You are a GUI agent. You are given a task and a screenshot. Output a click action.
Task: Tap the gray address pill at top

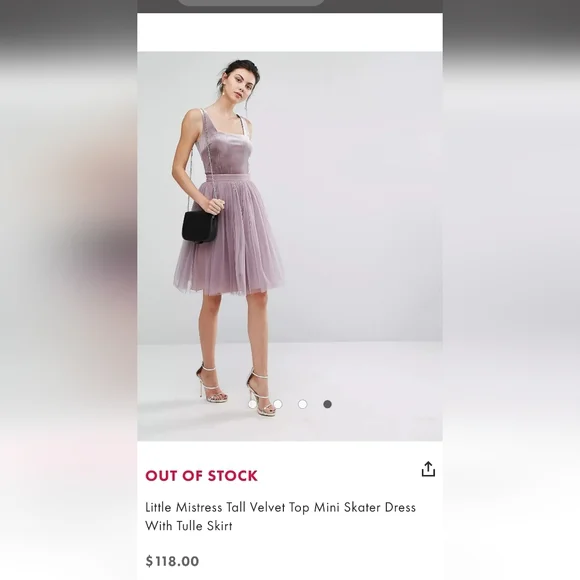(251, 3)
